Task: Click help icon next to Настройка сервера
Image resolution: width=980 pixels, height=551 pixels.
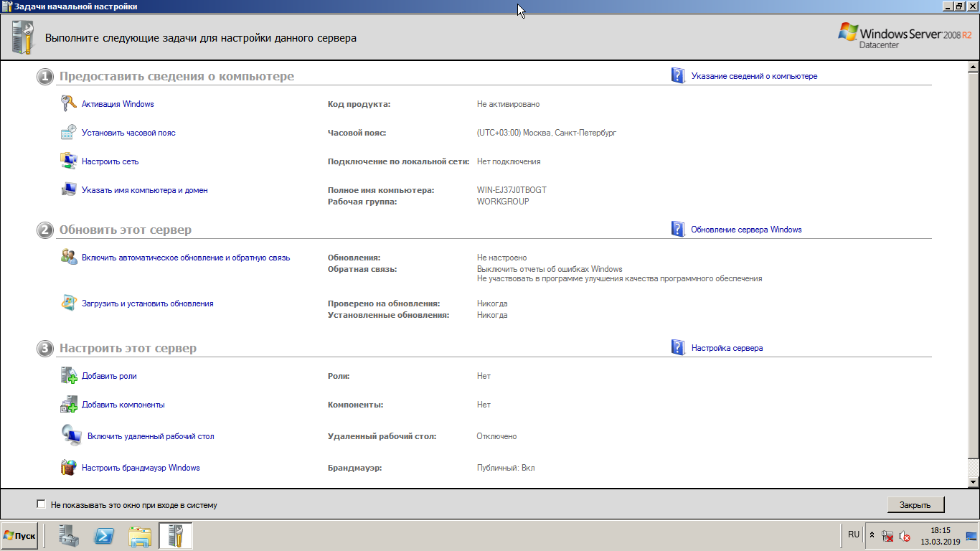Action: coord(678,347)
